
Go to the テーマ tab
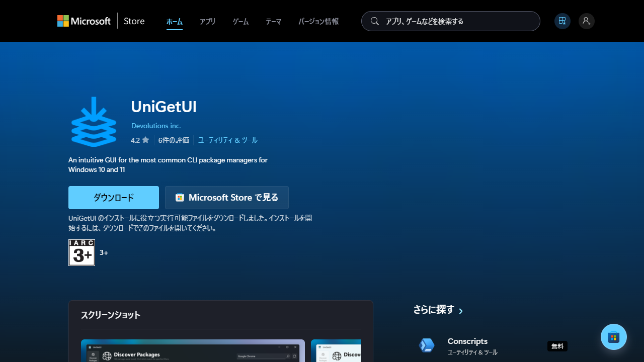tap(274, 22)
